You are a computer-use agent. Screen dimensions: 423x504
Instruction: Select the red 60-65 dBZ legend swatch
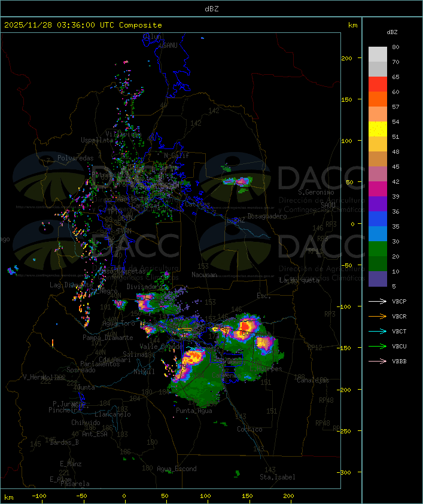[x=378, y=84]
